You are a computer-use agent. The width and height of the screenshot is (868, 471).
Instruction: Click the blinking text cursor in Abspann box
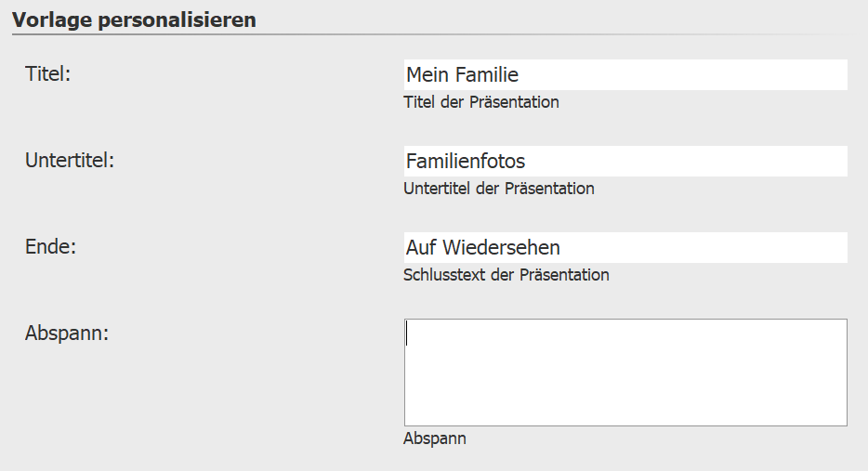coord(407,334)
